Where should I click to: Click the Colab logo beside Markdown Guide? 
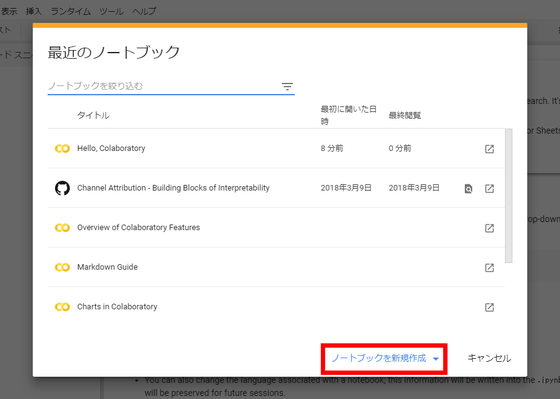point(62,267)
